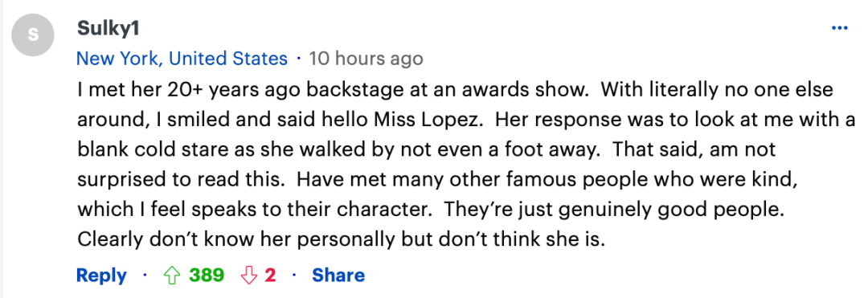Click the green 389 upvote count

click(207, 275)
